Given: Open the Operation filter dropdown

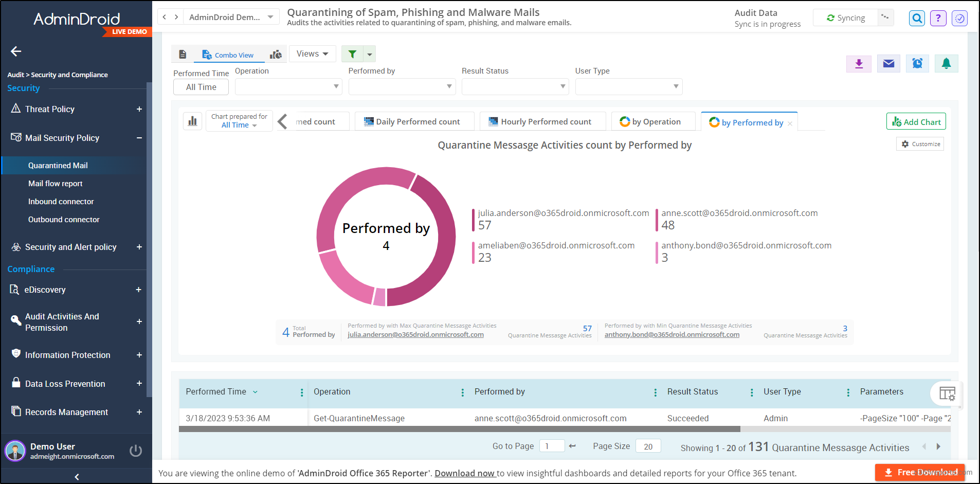Looking at the screenshot, I should [288, 86].
